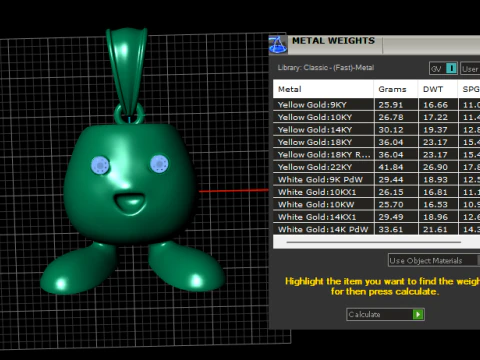Select the White Gold:14K PdW row
480x360 pixels.
point(377,229)
